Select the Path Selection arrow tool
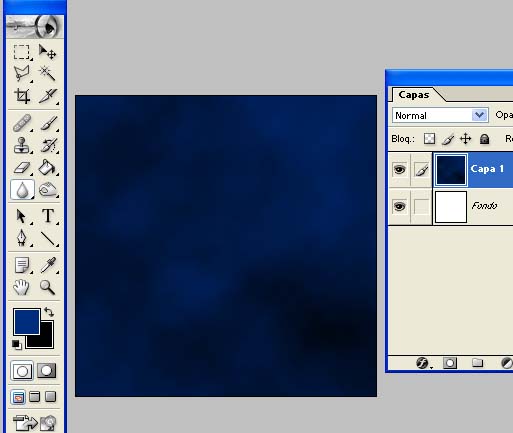Viewport: 513px width, 433px height. (22, 216)
